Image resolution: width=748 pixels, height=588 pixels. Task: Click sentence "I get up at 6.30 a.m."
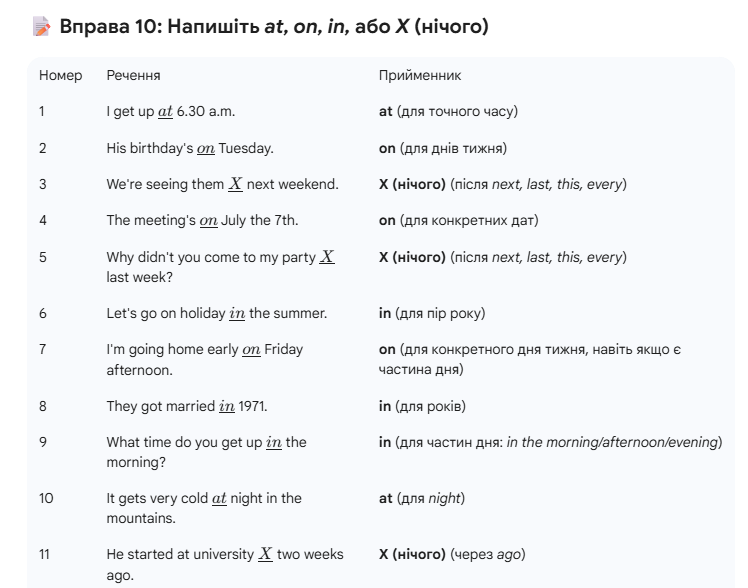pyautogui.click(x=170, y=111)
